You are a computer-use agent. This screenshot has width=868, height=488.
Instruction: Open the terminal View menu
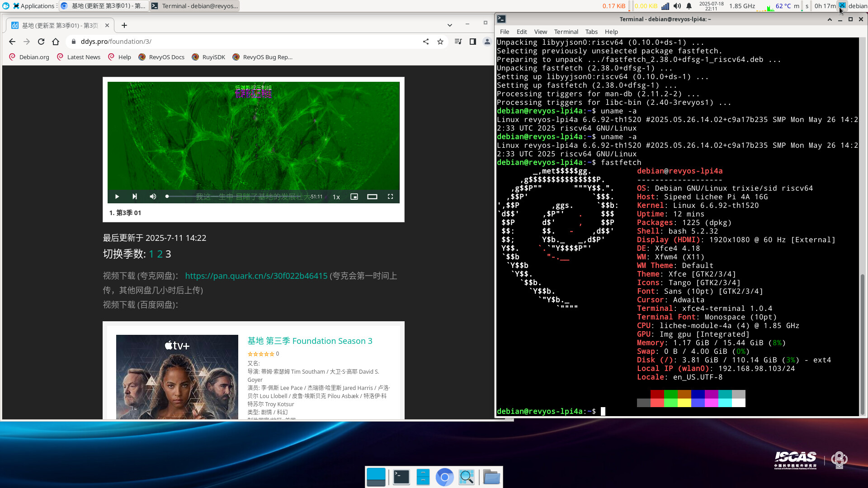[x=540, y=32]
